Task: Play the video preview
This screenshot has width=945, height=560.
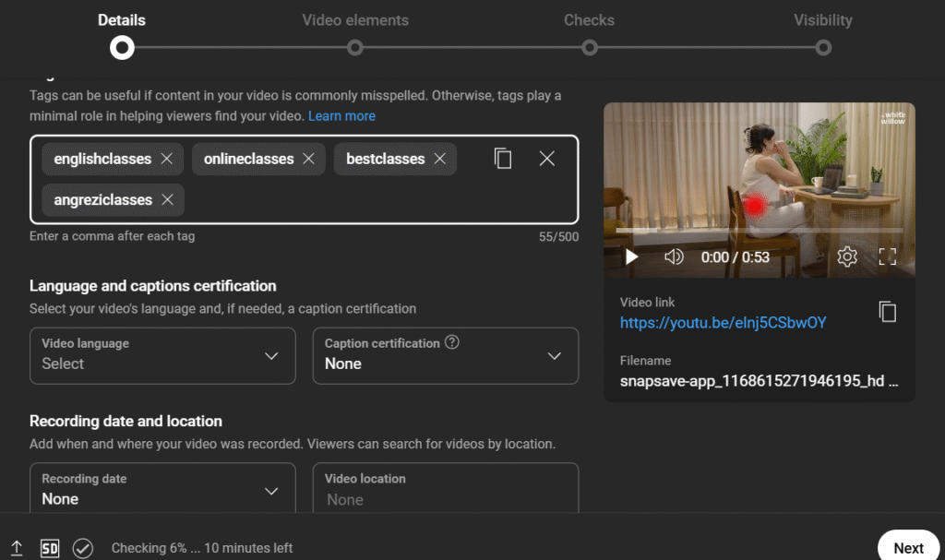Action: (x=631, y=257)
